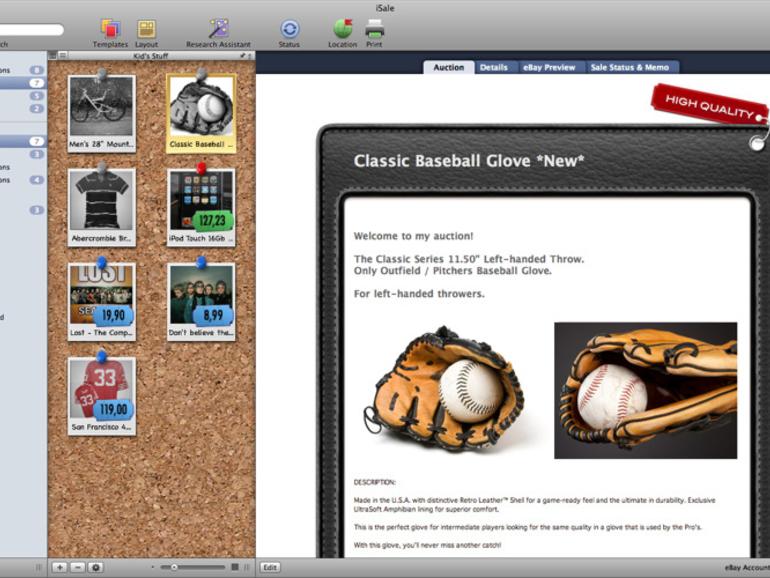Click the right dark-background glove photo
Screen dimensions: 770x578
click(645, 390)
